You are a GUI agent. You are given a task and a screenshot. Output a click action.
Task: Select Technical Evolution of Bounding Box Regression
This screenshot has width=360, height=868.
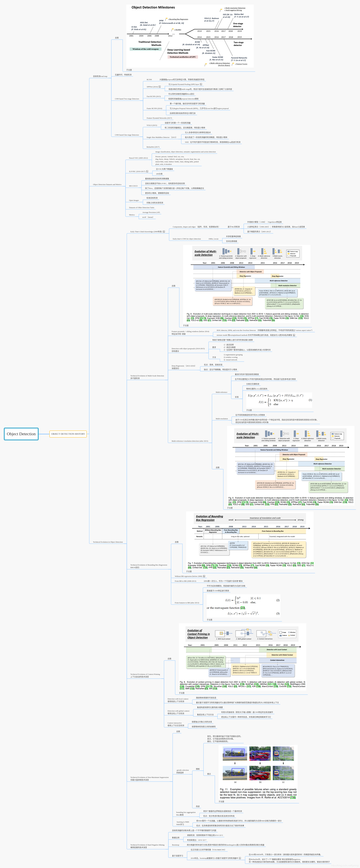(x=149, y=566)
